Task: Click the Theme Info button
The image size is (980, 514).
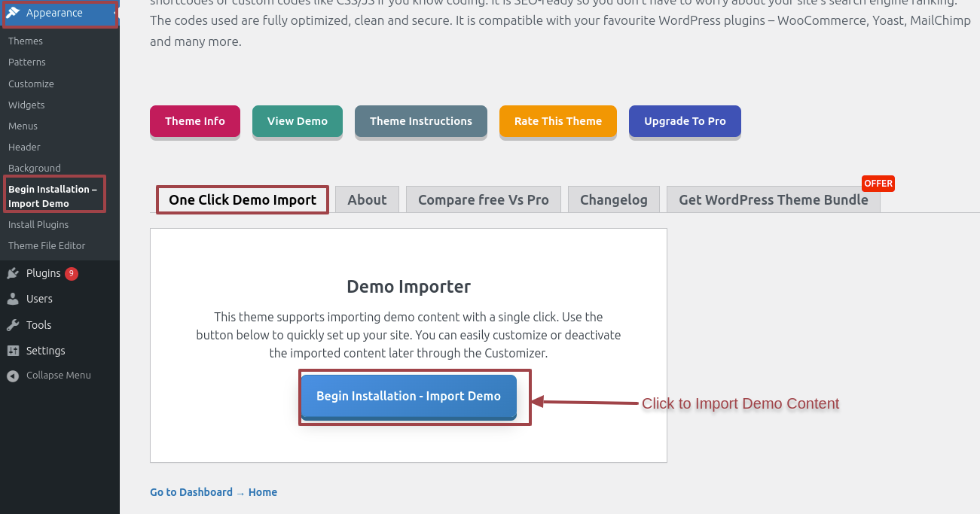Action: pos(195,121)
